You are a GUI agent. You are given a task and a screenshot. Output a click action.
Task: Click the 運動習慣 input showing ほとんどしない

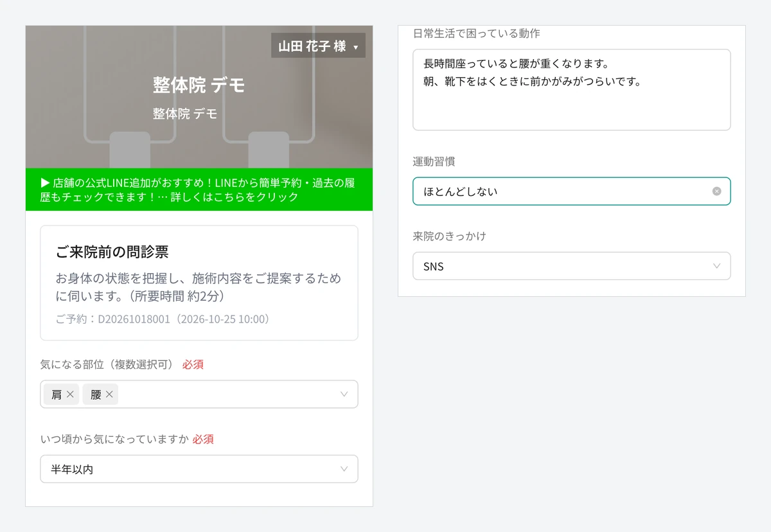click(572, 191)
